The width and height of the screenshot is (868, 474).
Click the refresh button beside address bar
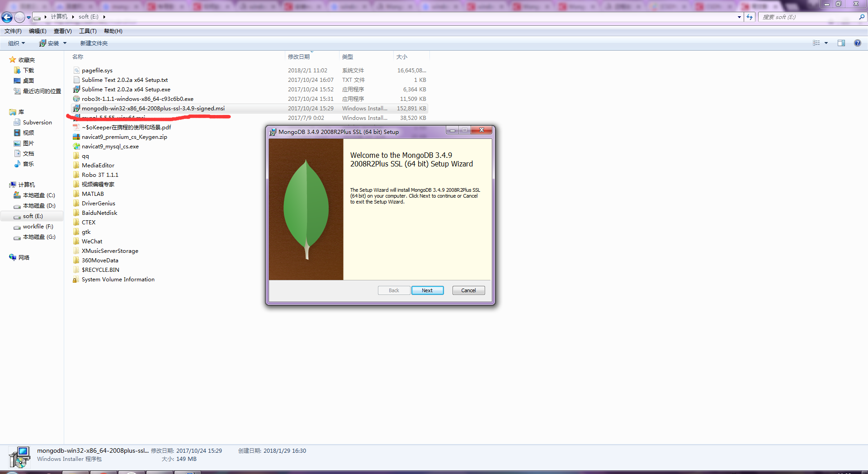point(750,17)
